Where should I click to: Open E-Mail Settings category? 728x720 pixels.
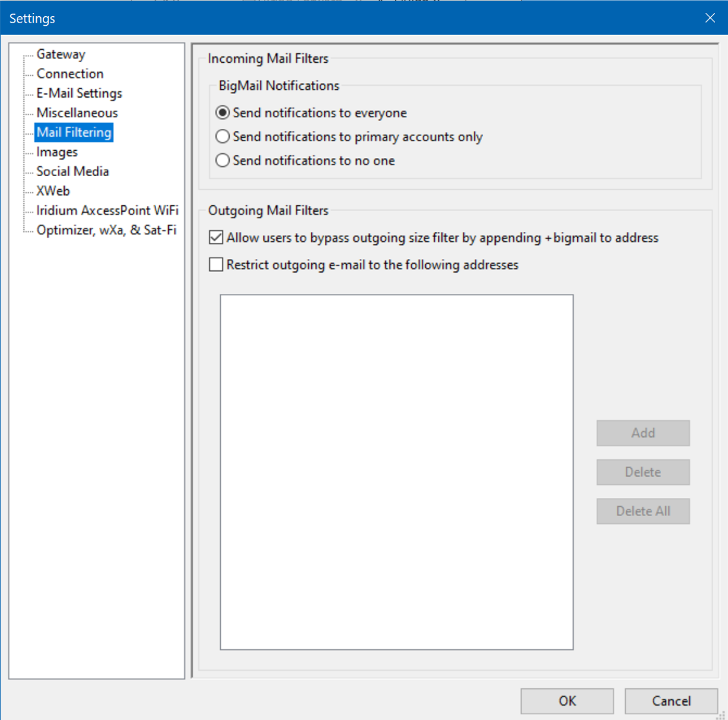(79, 93)
